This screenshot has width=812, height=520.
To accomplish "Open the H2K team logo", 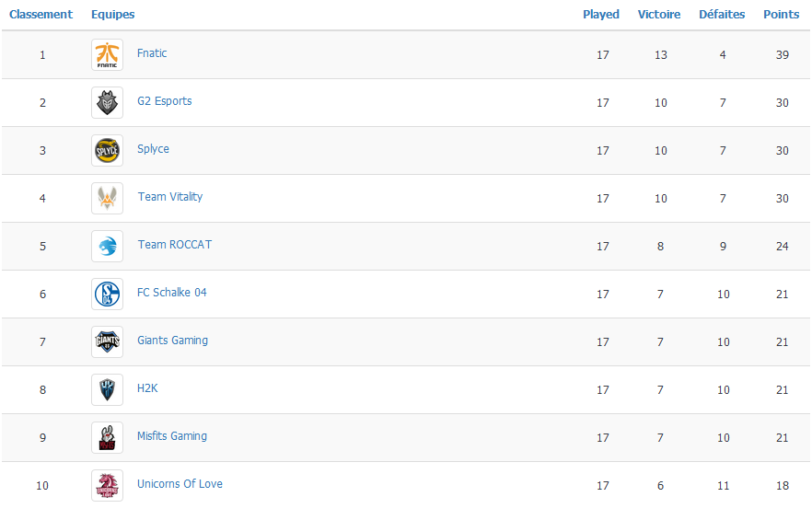I will 107,389.
